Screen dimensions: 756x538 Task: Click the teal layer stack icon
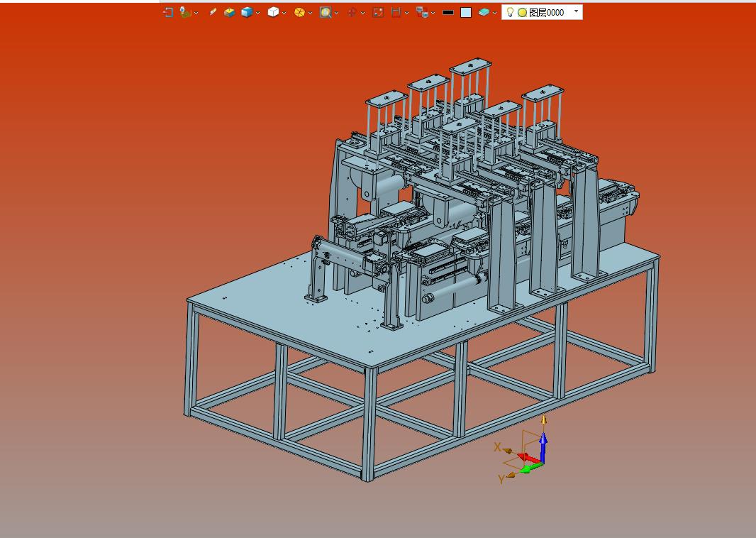(484, 13)
